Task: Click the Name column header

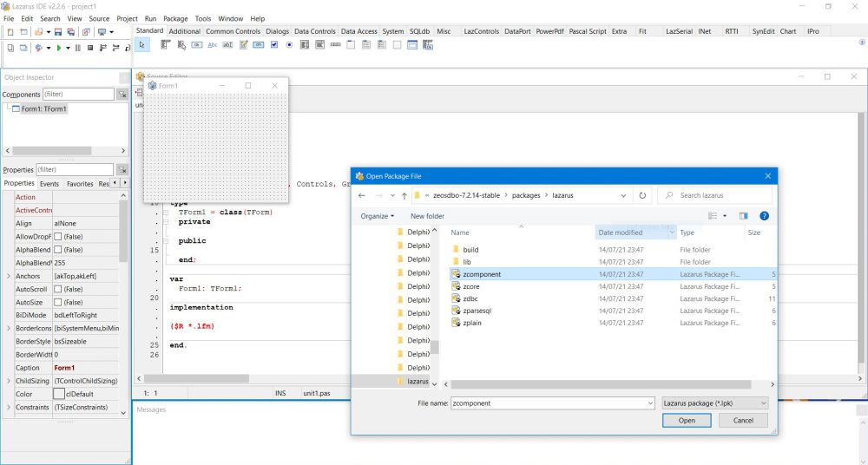Action: pos(460,232)
